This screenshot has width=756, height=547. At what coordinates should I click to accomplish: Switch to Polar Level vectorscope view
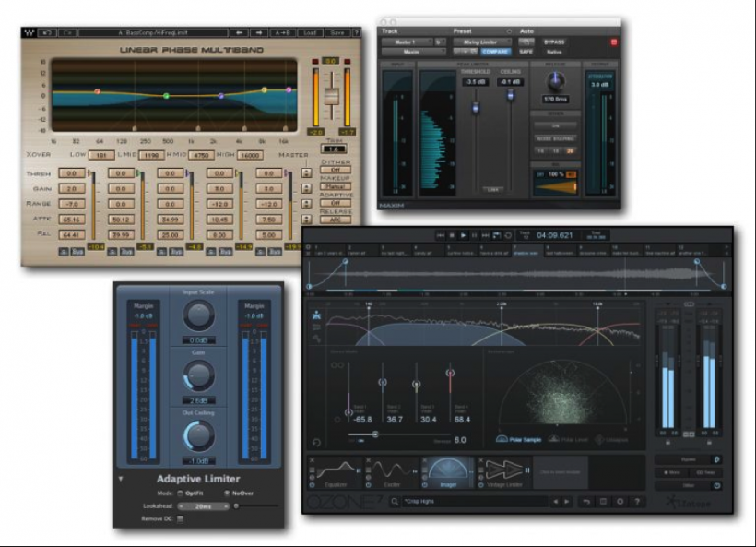point(568,439)
